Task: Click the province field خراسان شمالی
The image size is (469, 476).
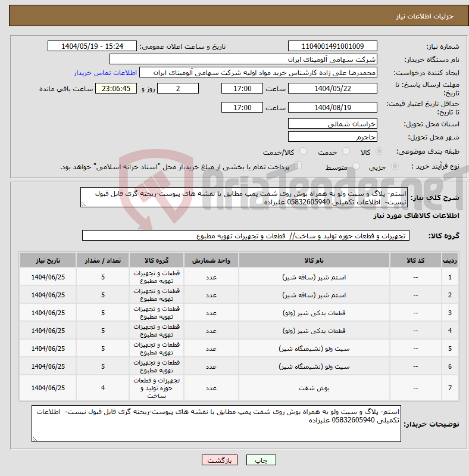Action: coord(333,123)
